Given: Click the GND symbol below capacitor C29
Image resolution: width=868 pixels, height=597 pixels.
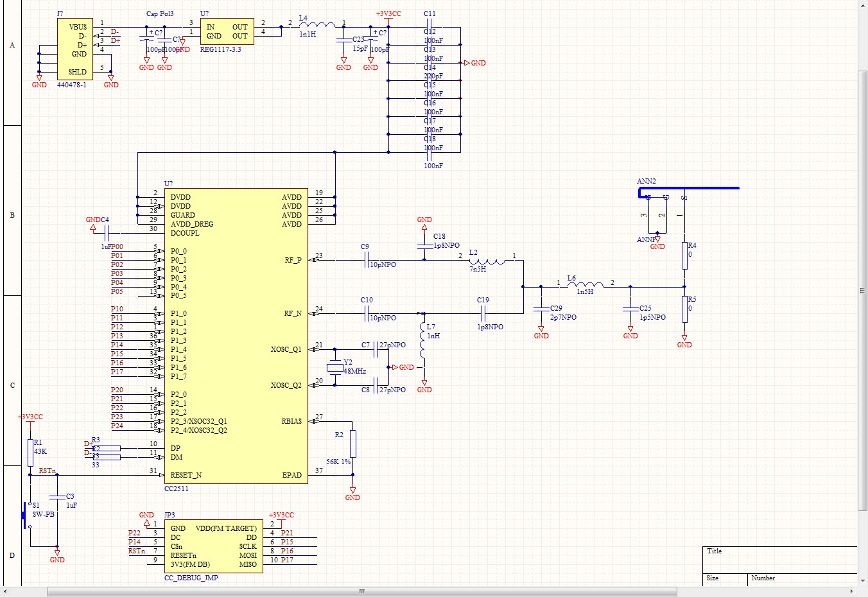Looking at the screenshot, I should pyautogui.click(x=541, y=333).
